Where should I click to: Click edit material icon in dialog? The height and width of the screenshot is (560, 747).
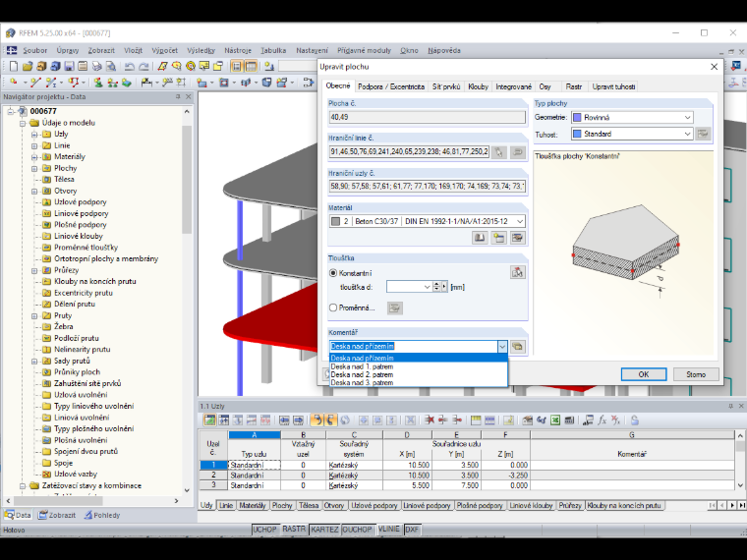click(517, 237)
